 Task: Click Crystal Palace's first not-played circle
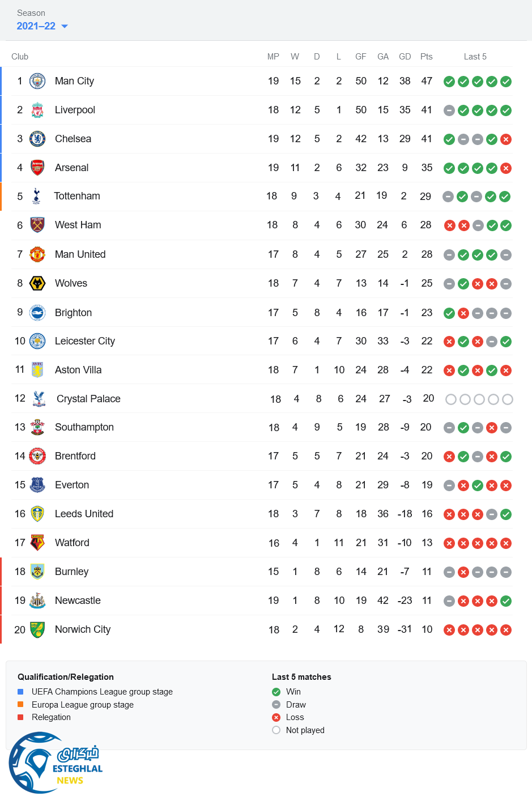[x=451, y=399]
